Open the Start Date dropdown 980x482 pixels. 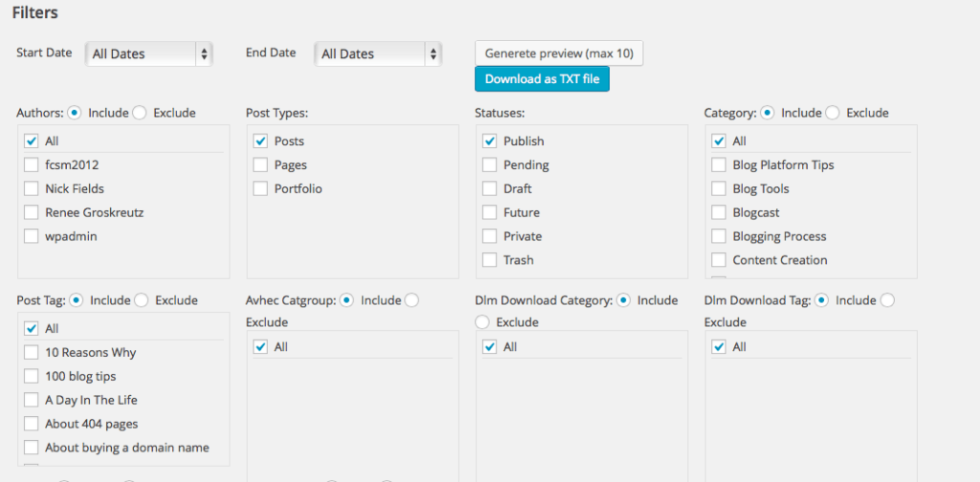[148, 55]
